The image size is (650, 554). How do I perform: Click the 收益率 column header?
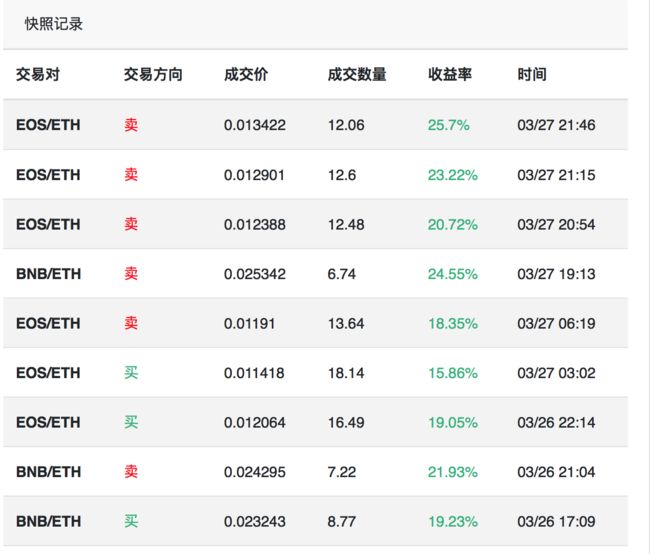(x=450, y=75)
